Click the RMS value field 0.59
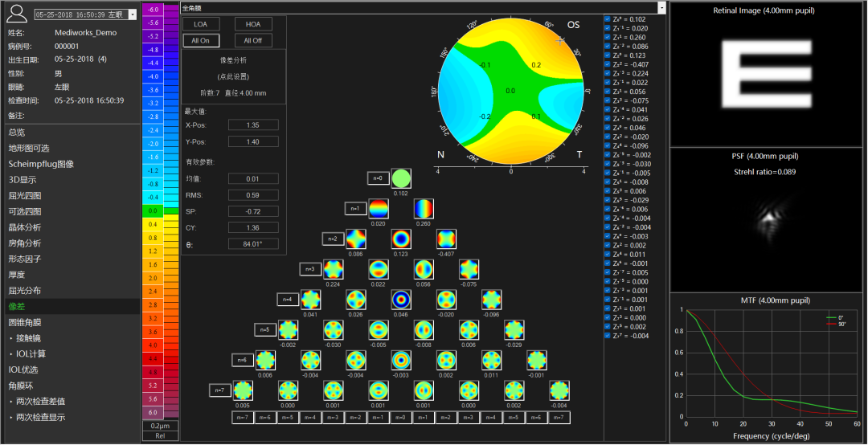868x445 pixels. [253, 195]
